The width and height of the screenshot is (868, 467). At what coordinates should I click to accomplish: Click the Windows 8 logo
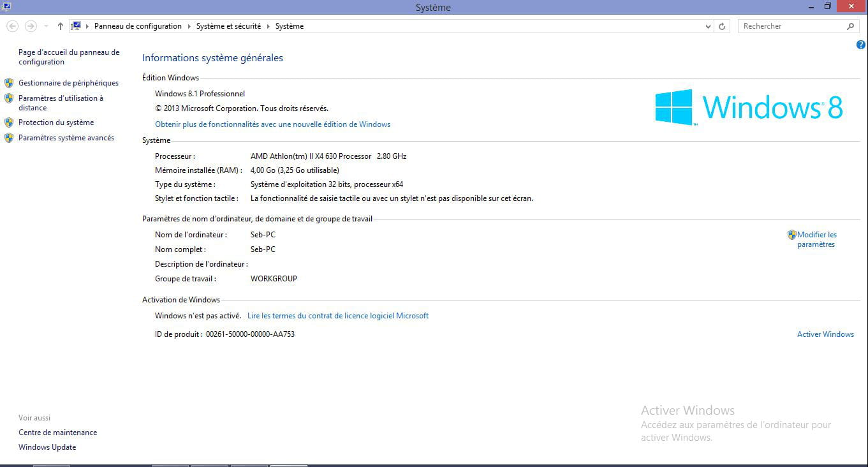coord(749,107)
